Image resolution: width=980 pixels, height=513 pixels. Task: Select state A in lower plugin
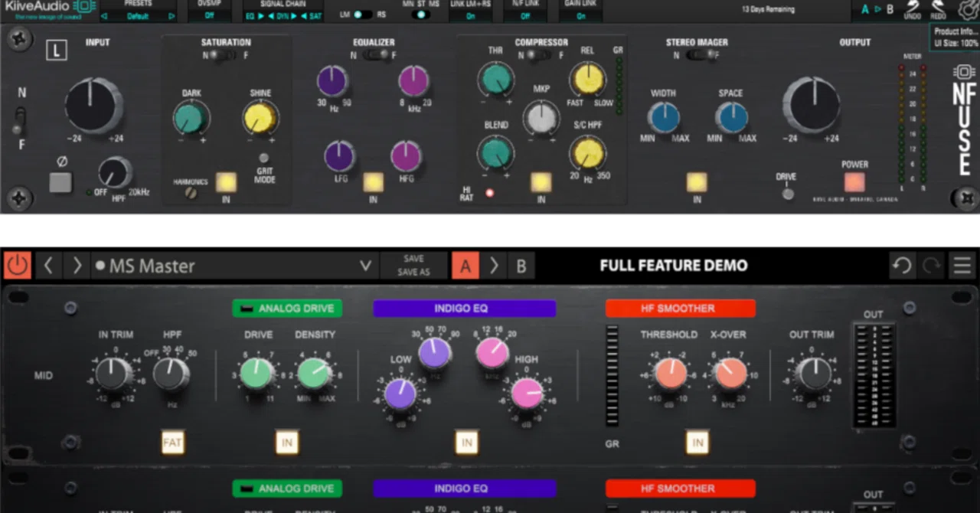tap(465, 266)
